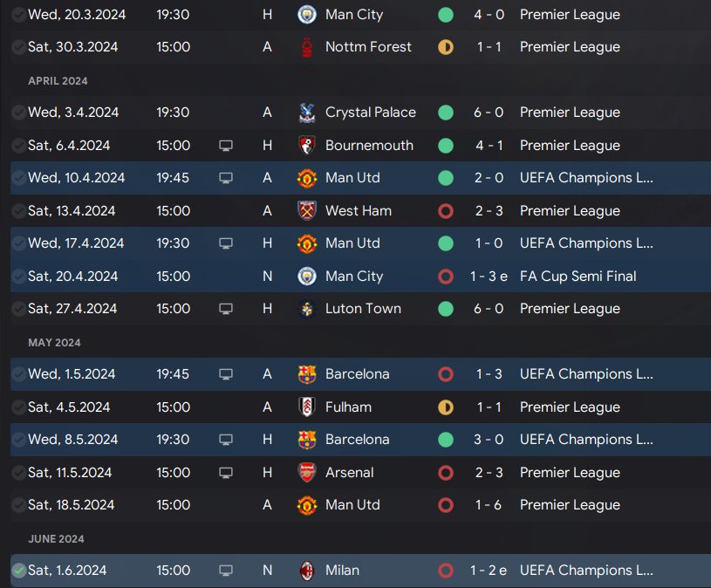Open the West Ham team name link

(358, 211)
